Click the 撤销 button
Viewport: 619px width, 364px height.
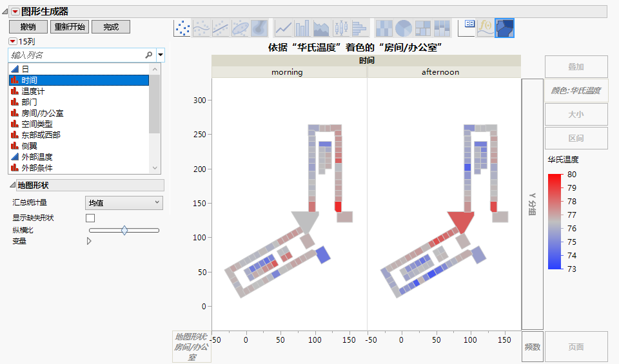(28, 27)
